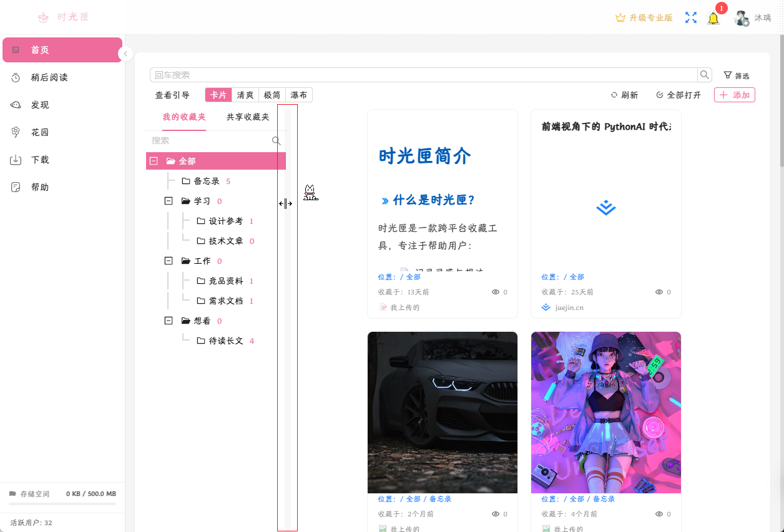Click the juejin logo in card center
784x532 pixels.
pyautogui.click(x=606, y=208)
